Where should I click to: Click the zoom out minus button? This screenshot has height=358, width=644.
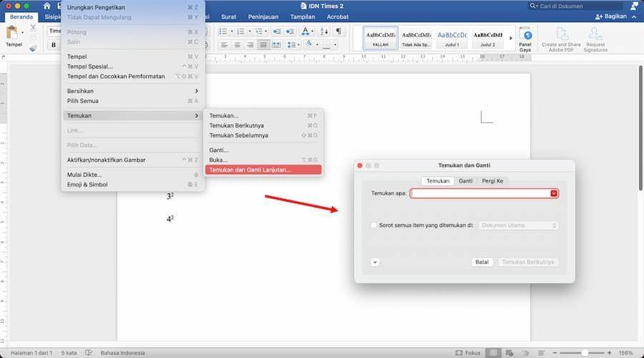point(555,353)
